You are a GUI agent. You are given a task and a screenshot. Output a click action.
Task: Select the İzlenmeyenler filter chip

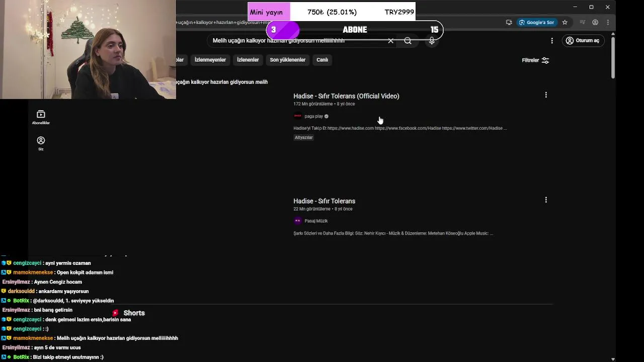pos(210,60)
